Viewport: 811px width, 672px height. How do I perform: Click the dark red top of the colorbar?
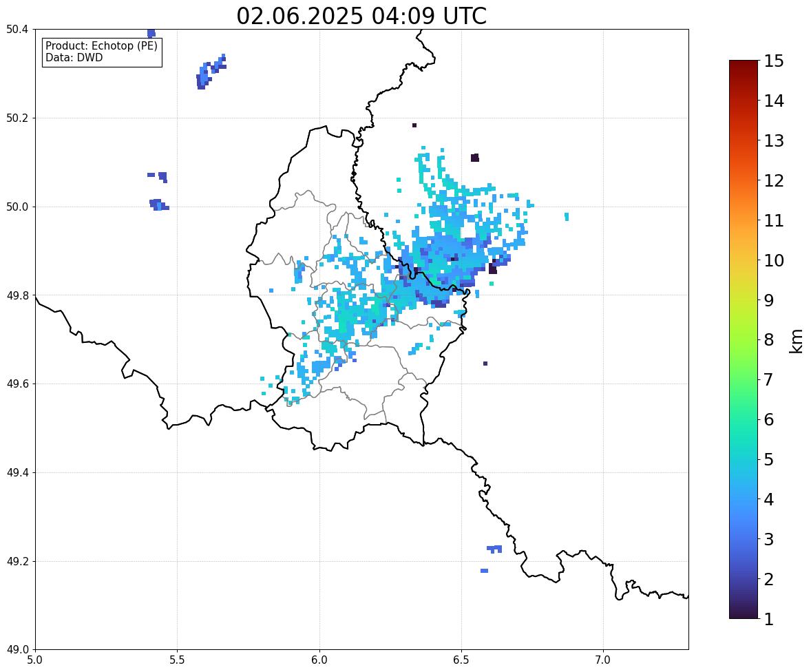pos(744,64)
